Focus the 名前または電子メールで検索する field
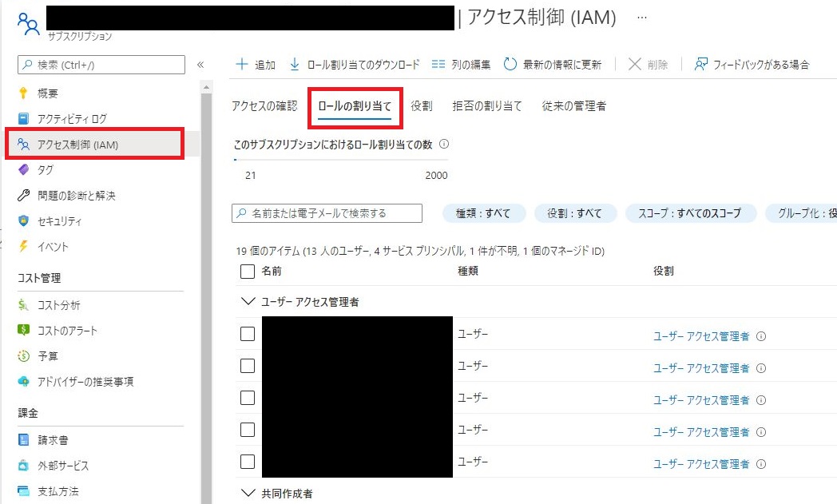The height and width of the screenshot is (504, 837). [327, 213]
